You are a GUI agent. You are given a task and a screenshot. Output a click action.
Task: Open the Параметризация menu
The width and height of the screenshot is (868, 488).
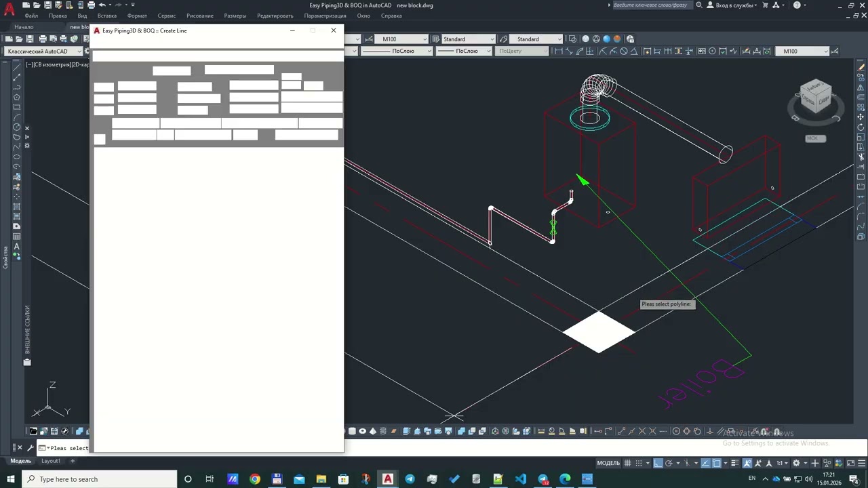pyautogui.click(x=325, y=16)
